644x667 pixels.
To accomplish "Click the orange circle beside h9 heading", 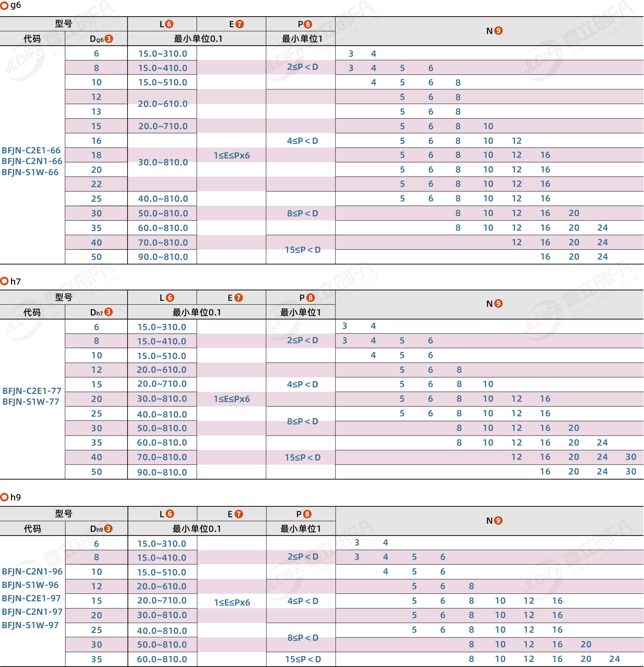I will coord(4,497).
